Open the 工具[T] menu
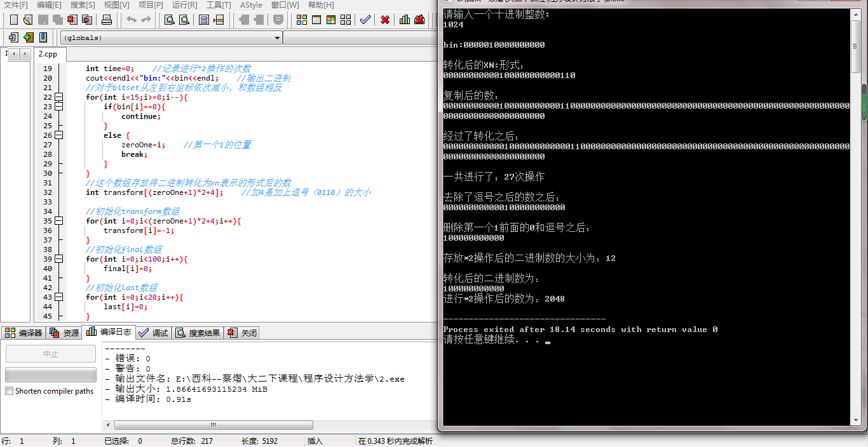The width and height of the screenshot is (868, 447). (x=218, y=5)
